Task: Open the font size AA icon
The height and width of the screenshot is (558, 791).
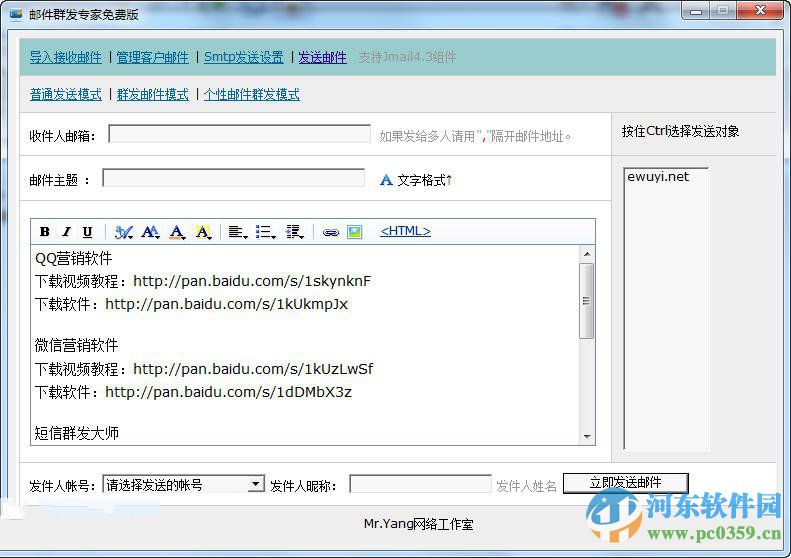Action: coord(150,232)
